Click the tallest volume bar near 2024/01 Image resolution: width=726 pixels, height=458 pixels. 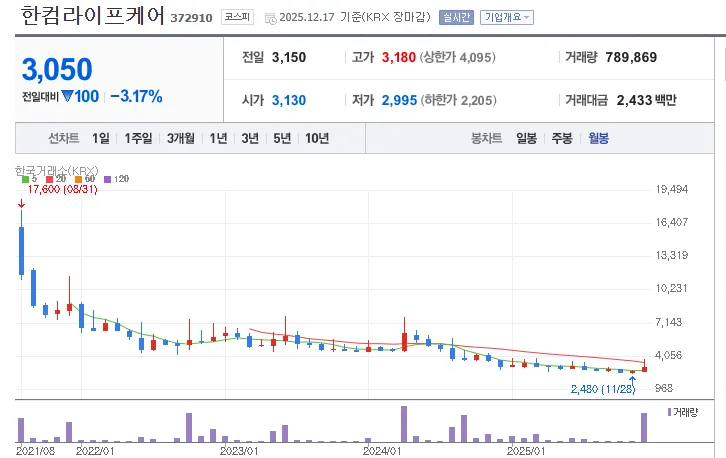pos(404,424)
